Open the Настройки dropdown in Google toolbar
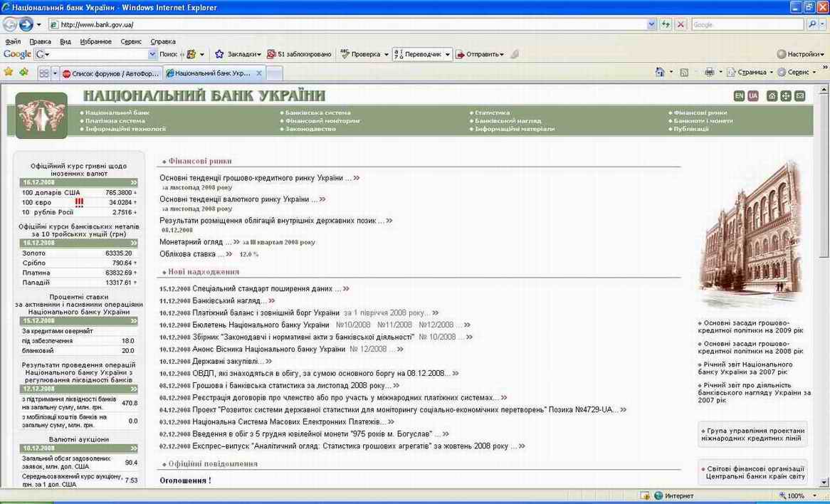Viewport: 830px width, 504px height. [800, 54]
